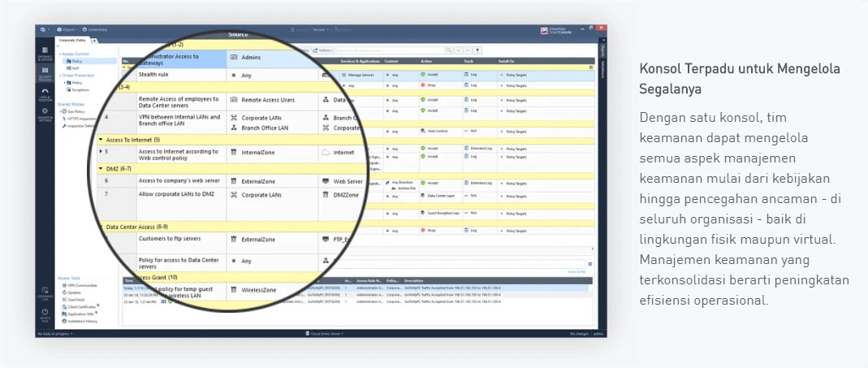
Task: Switch to the Corporate_Policy tab
Action: tap(73, 41)
